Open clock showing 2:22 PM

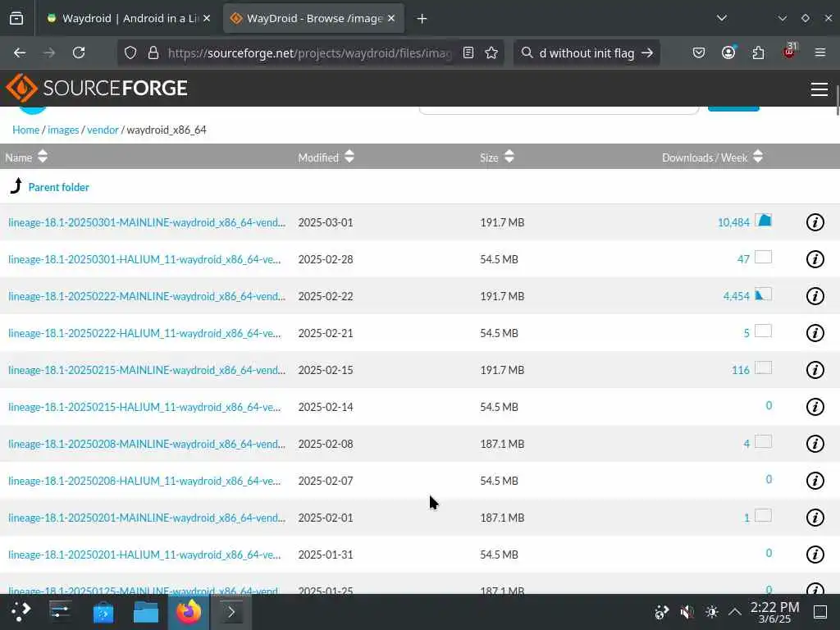click(774, 612)
